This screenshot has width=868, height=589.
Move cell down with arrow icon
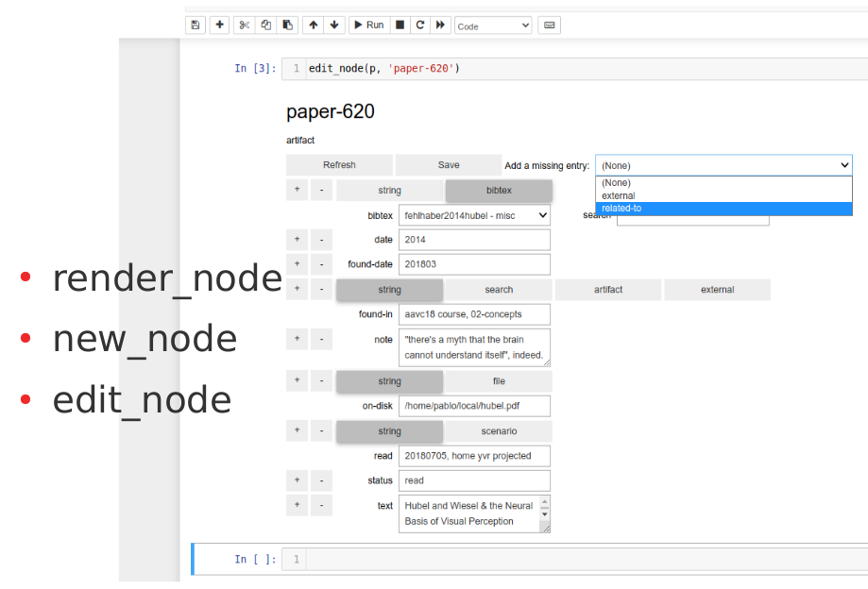(334, 25)
